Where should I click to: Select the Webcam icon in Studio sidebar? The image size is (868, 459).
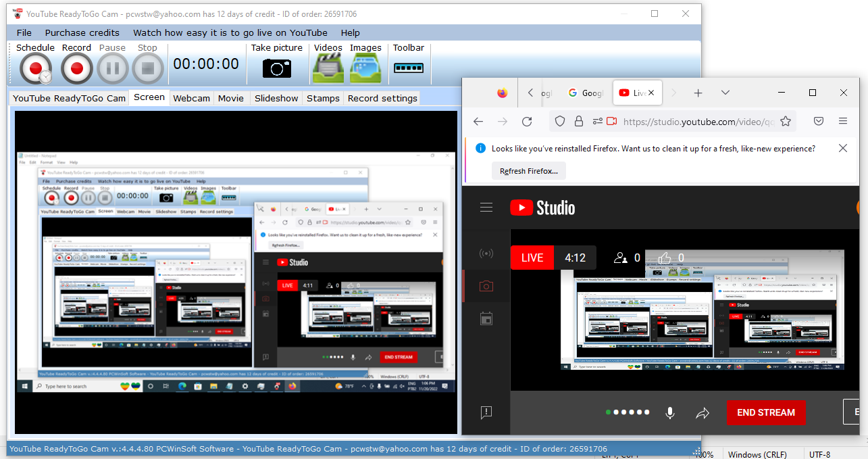tap(486, 286)
